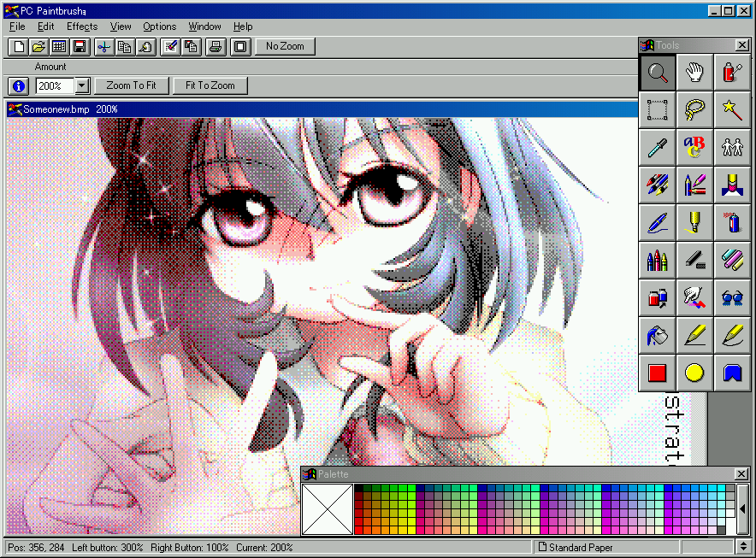
Task: Open the View menu
Action: pyautogui.click(x=120, y=26)
